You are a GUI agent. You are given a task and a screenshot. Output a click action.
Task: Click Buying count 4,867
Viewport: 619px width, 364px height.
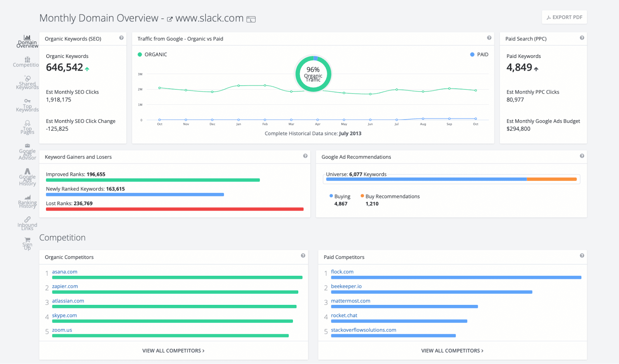[x=341, y=204]
